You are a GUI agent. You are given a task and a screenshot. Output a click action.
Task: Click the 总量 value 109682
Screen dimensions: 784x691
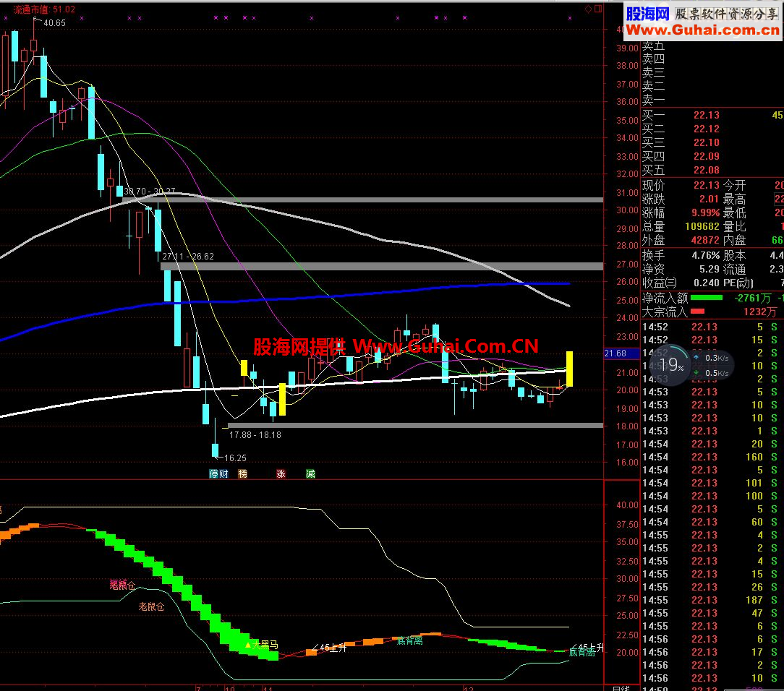pos(702,227)
